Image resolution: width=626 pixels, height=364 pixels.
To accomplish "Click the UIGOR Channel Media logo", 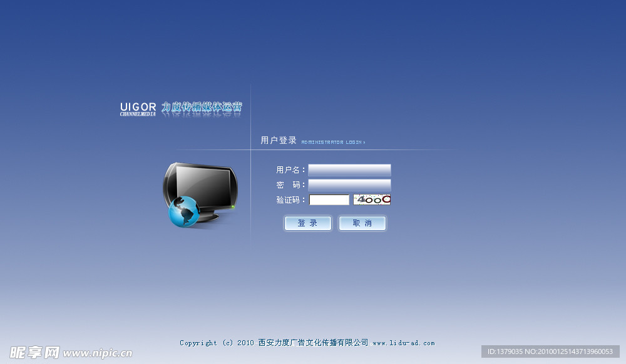I will coord(138,109).
